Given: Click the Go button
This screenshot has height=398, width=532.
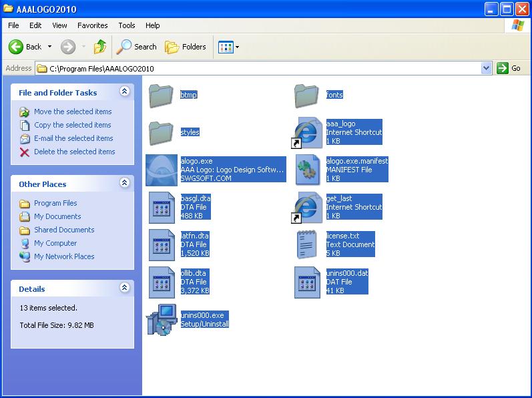Looking at the screenshot, I should coord(509,68).
